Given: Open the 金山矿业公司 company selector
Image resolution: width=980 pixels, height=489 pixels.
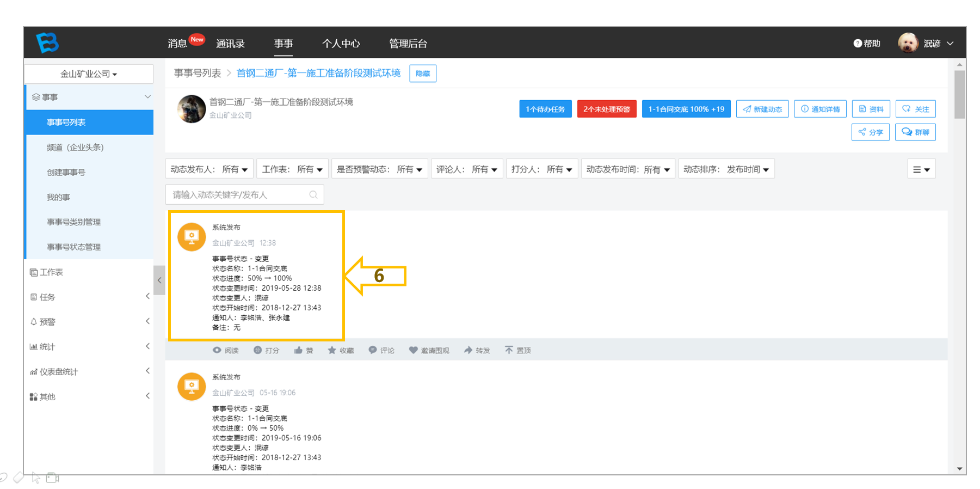Looking at the screenshot, I should pyautogui.click(x=89, y=74).
